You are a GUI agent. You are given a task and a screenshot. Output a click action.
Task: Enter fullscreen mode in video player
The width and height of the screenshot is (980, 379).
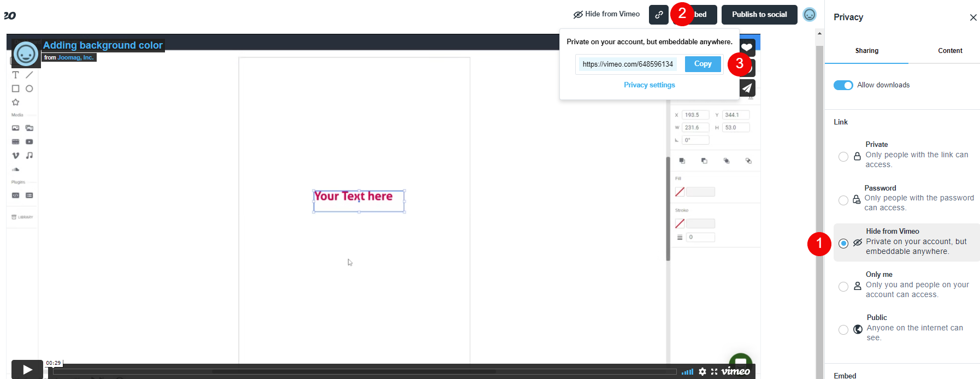(714, 371)
